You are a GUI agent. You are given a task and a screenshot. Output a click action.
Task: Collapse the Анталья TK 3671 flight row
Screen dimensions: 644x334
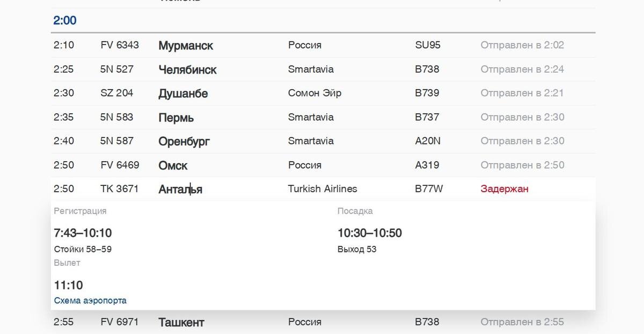[x=180, y=189]
